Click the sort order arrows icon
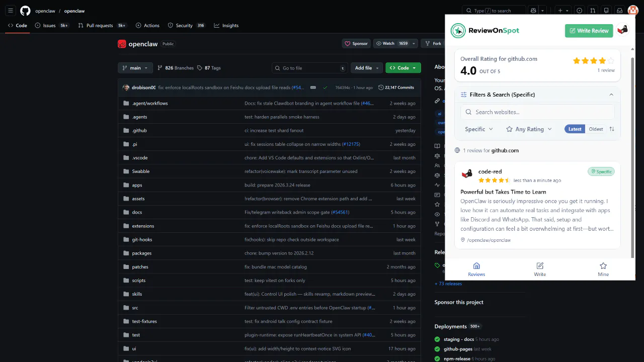The height and width of the screenshot is (362, 644). [x=612, y=129]
